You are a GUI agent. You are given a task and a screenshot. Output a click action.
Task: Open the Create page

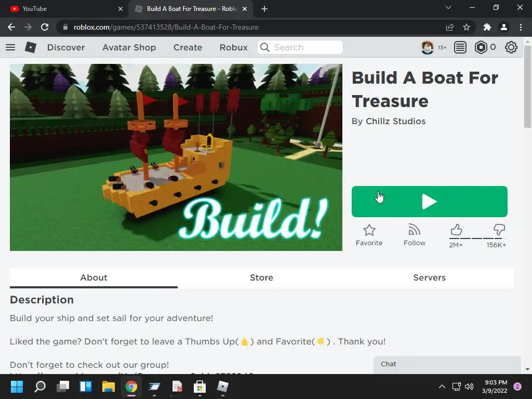click(188, 47)
